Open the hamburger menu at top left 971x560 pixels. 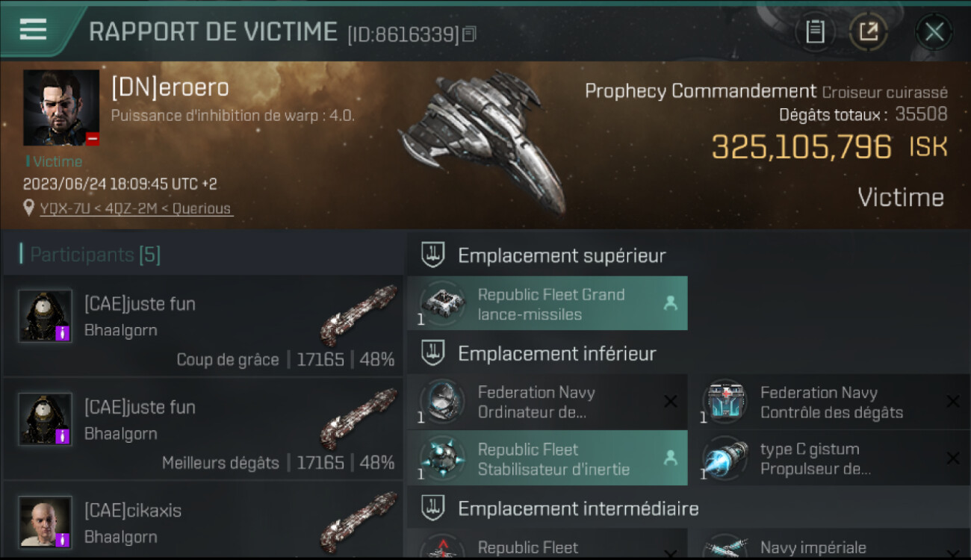34,30
